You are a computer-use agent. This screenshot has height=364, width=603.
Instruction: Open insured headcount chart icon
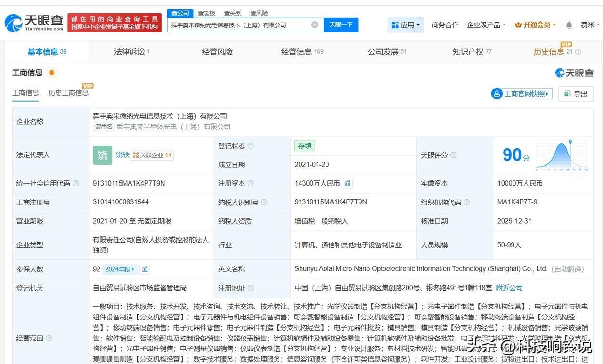145,269
